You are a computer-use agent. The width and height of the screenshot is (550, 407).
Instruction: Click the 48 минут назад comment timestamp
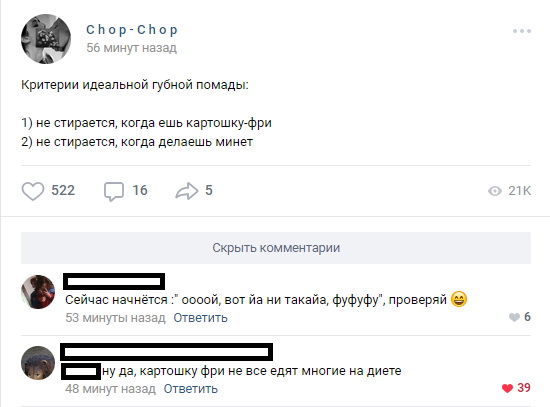[x=110, y=389]
